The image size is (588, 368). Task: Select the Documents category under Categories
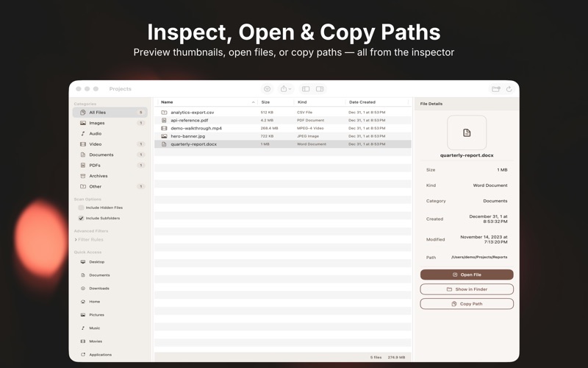(x=110, y=155)
